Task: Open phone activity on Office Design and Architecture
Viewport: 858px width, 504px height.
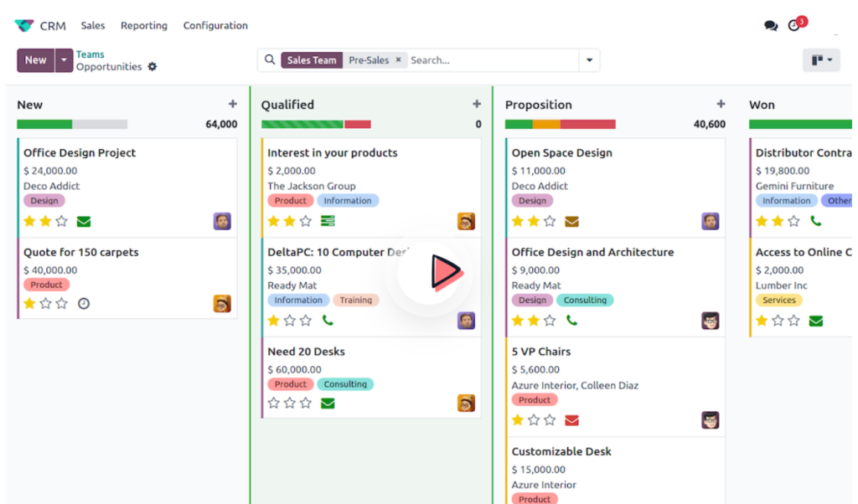Action: (571, 321)
